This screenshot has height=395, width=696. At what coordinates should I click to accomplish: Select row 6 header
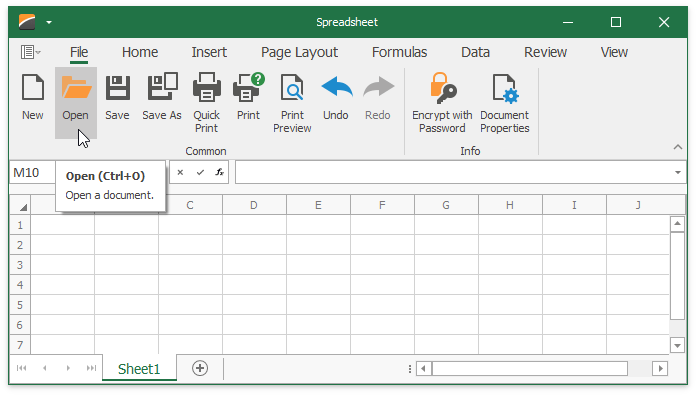pyautogui.click(x=20, y=325)
